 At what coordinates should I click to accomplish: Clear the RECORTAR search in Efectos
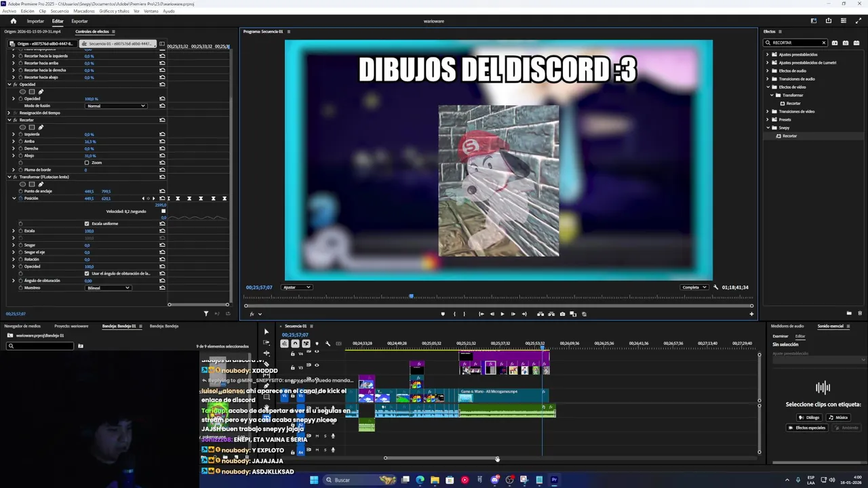[x=824, y=43]
